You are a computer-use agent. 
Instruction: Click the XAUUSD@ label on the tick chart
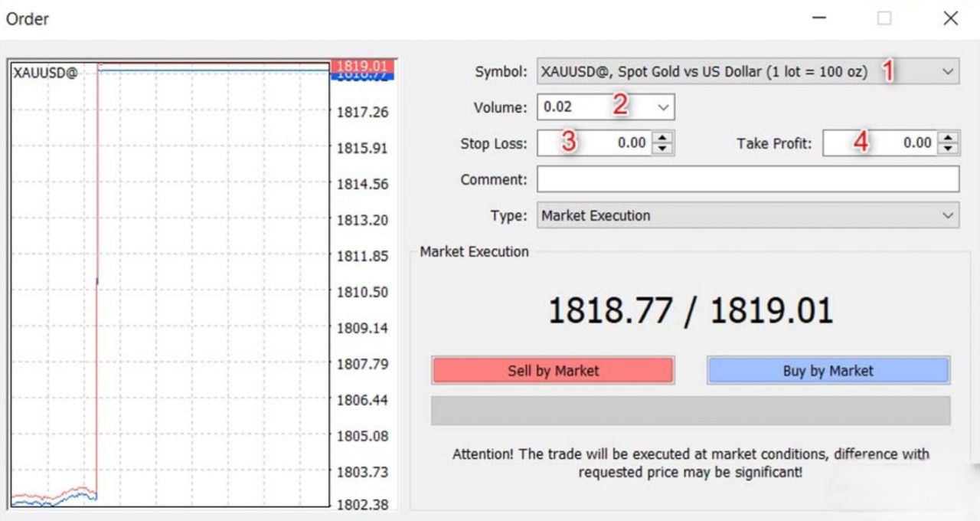tap(44, 73)
